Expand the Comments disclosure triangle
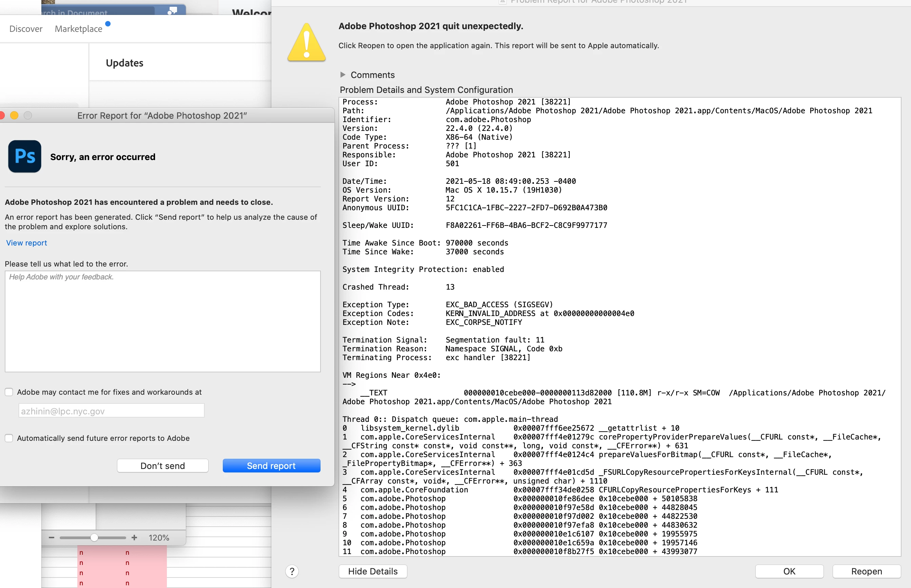This screenshot has height=588, width=911. point(343,75)
